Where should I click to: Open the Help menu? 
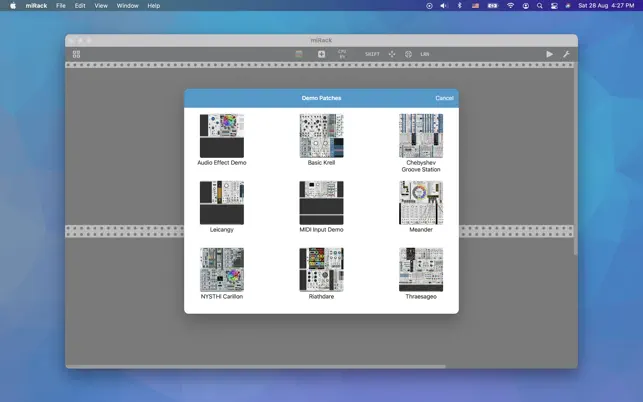coord(154,6)
